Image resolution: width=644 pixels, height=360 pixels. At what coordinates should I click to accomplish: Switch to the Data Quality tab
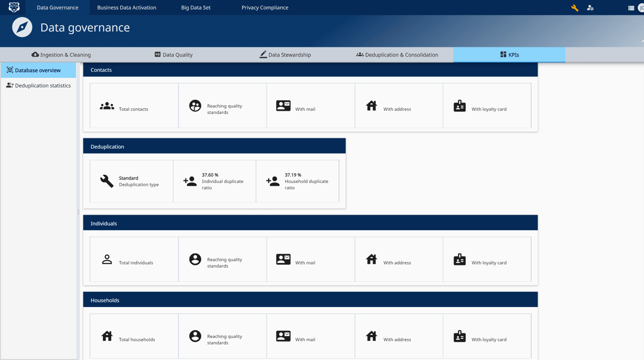(174, 55)
